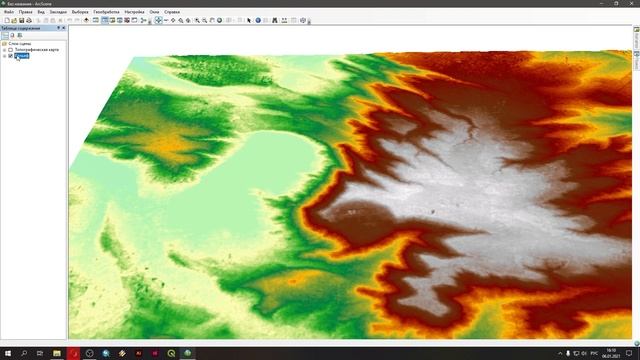640x360 pixels.
Task: Select the highlighted raster layer name
Action: tap(22, 56)
